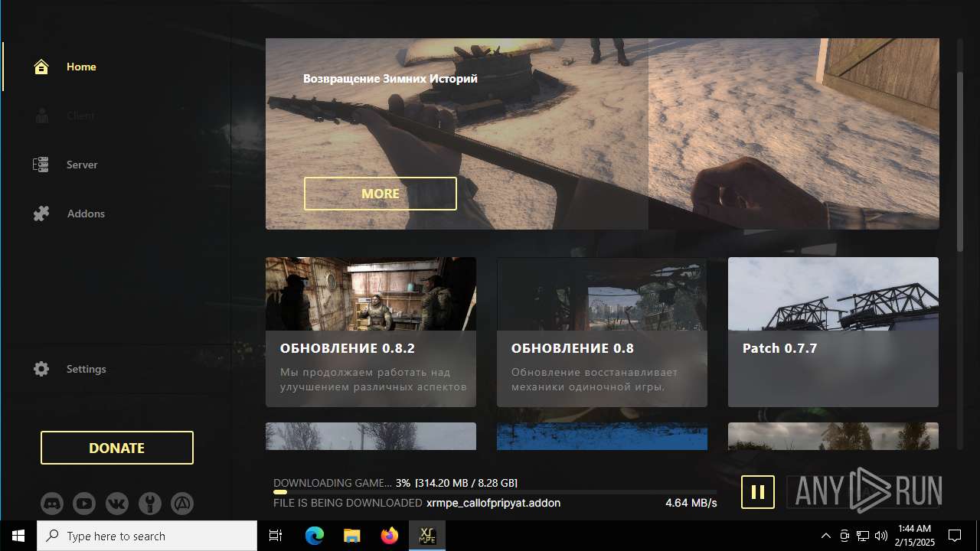Open File Explorer from the taskbar
Screen dimensions: 980x551
click(352, 536)
